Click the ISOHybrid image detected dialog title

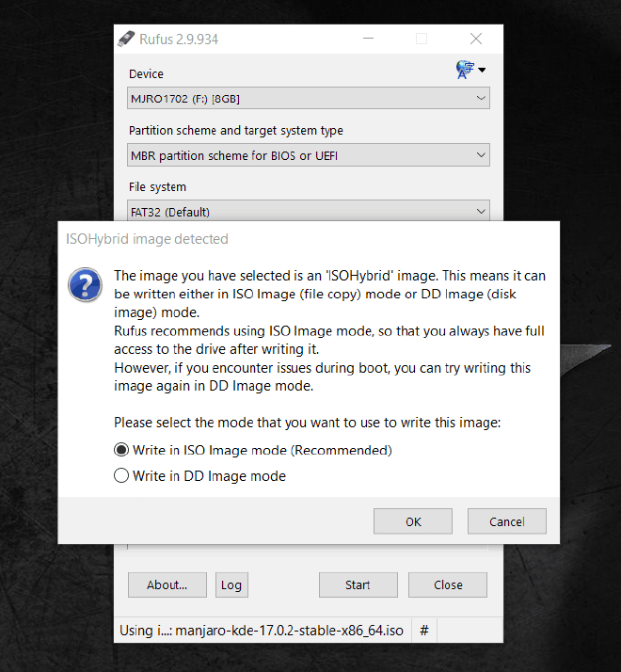(x=147, y=239)
